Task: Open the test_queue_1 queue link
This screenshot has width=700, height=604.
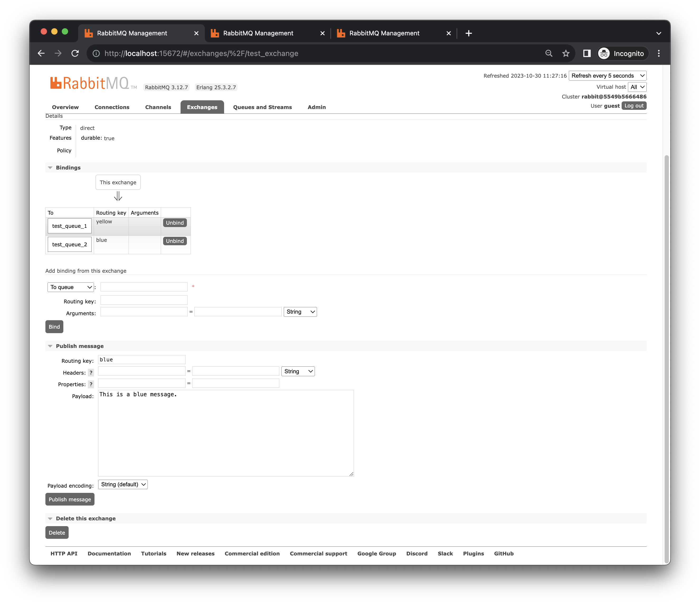Action: click(69, 226)
